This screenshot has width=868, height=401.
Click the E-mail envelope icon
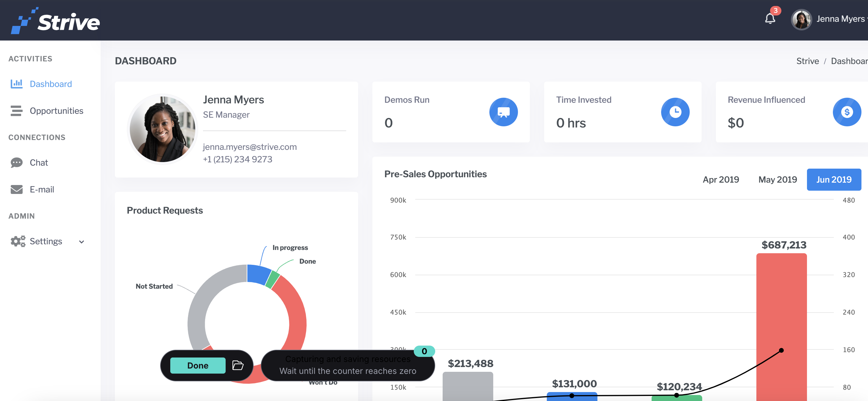click(x=16, y=189)
